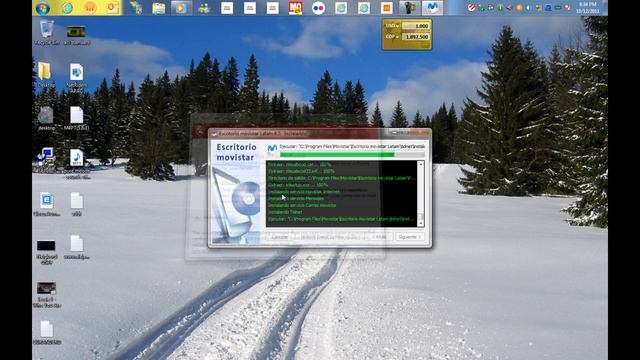Click the installer log scrollbar up arrow
The height and width of the screenshot is (360, 640).
[x=420, y=164]
